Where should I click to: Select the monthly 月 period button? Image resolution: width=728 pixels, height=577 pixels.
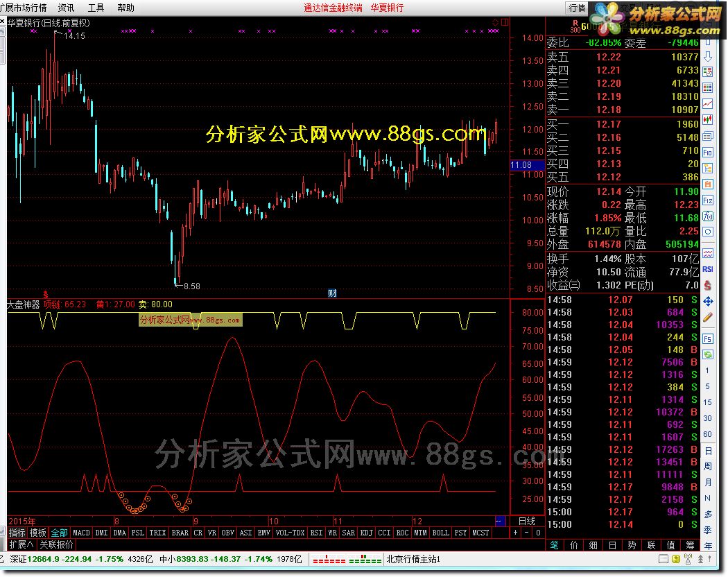click(708, 482)
